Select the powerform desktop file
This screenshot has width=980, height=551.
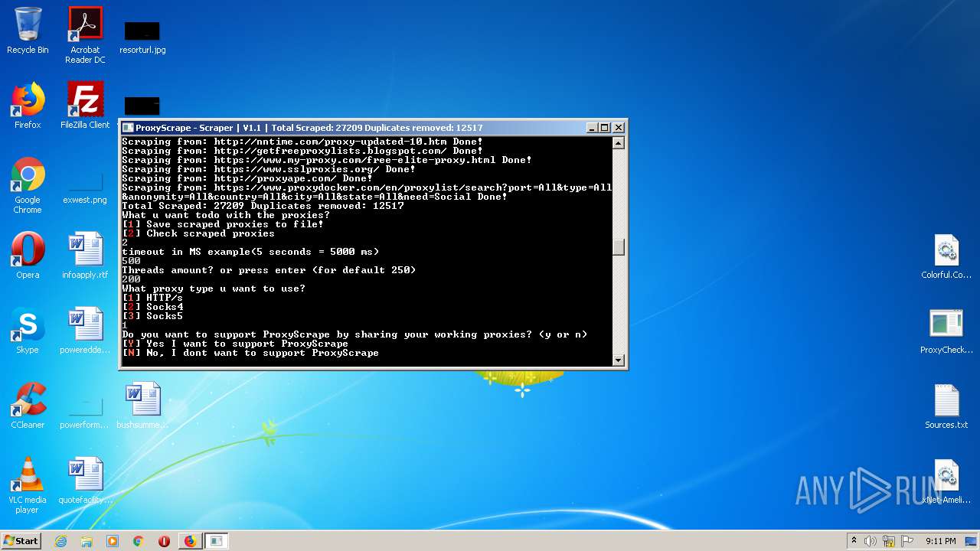[85, 413]
